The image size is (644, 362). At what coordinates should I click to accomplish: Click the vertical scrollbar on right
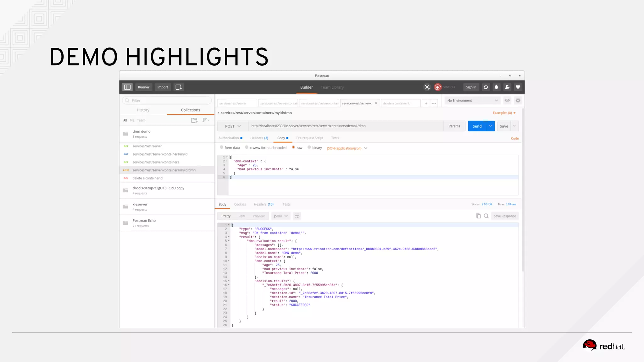[523, 190]
